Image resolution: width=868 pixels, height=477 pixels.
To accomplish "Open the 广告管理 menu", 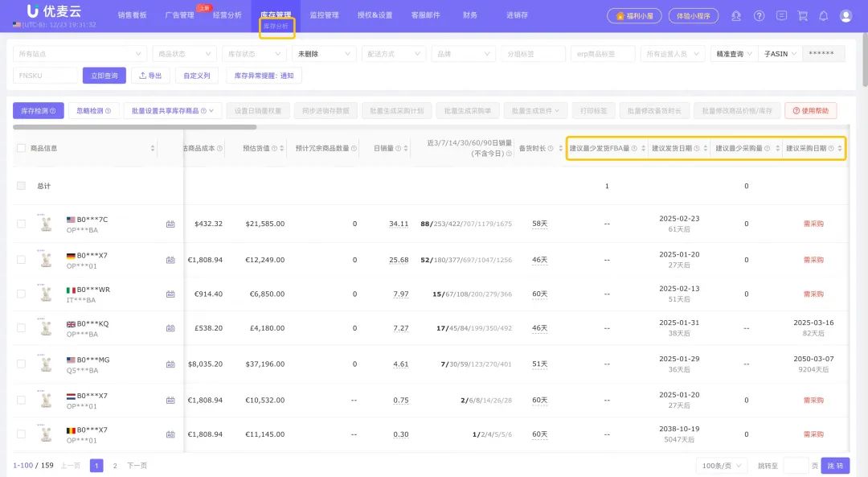I will pos(180,15).
